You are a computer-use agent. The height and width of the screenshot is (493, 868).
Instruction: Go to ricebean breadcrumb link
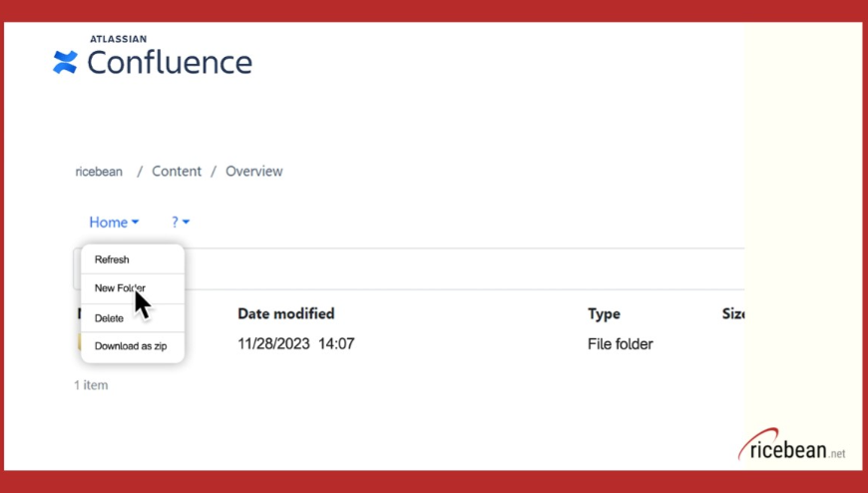[x=99, y=172]
